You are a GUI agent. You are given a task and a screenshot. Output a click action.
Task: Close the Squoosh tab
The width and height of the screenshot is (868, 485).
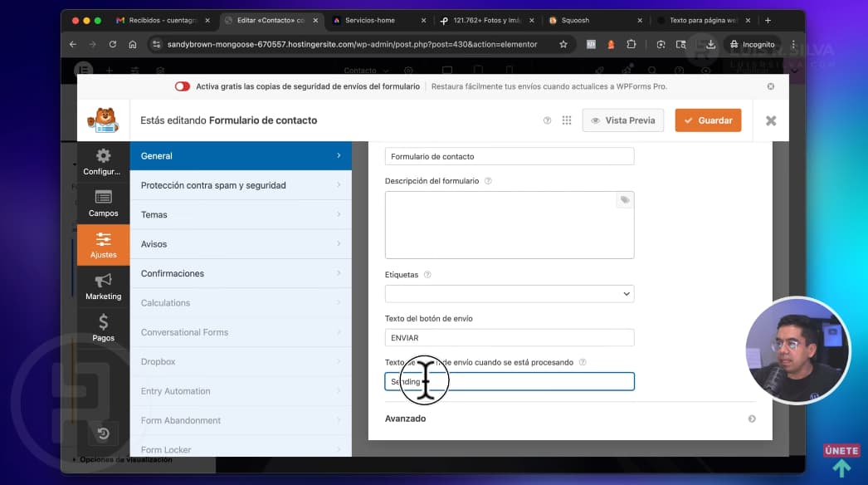click(x=640, y=21)
